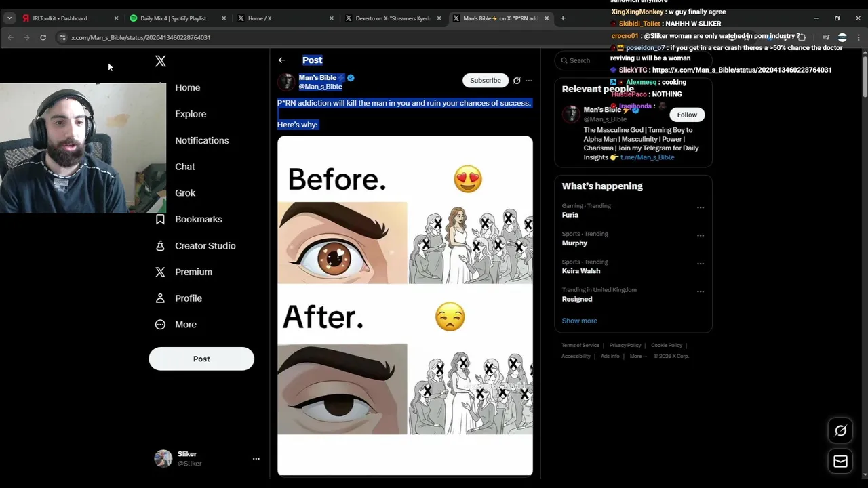Open the Chrome three-dot menu
Viewport: 868px width, 488px height.
click(859, 37)
